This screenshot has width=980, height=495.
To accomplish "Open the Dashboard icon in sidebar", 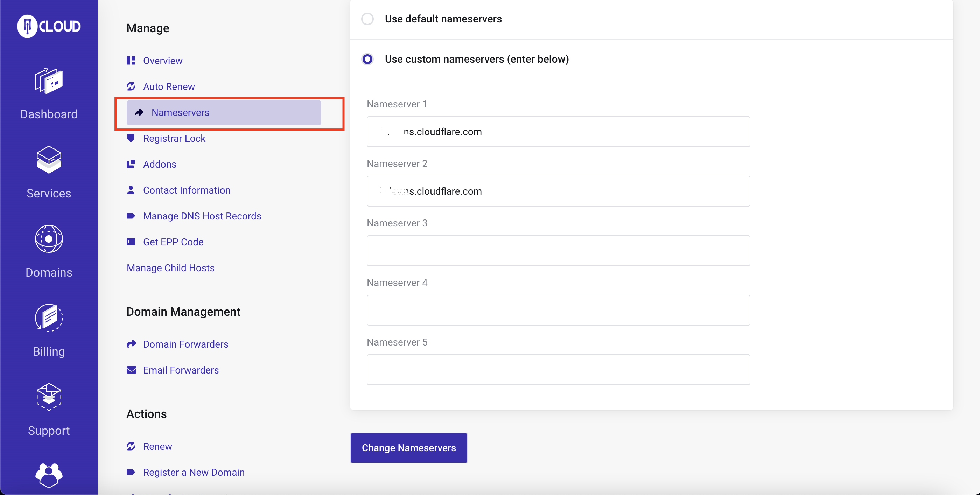I will 49,81.
